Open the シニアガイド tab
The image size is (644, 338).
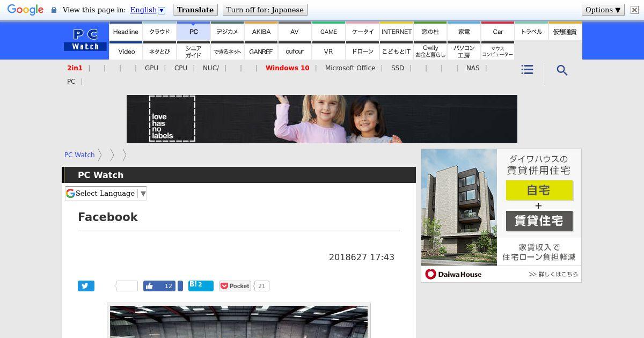193,51
